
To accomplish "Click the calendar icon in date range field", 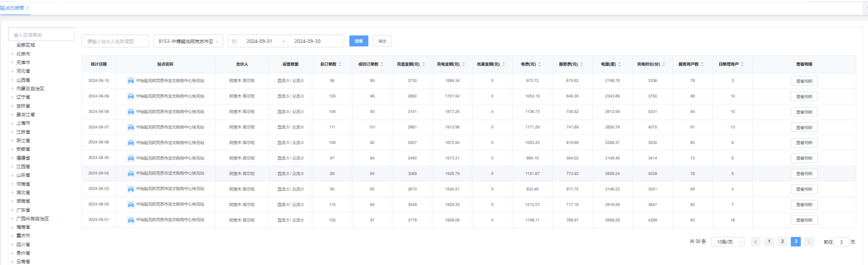I will click(234, 41).
